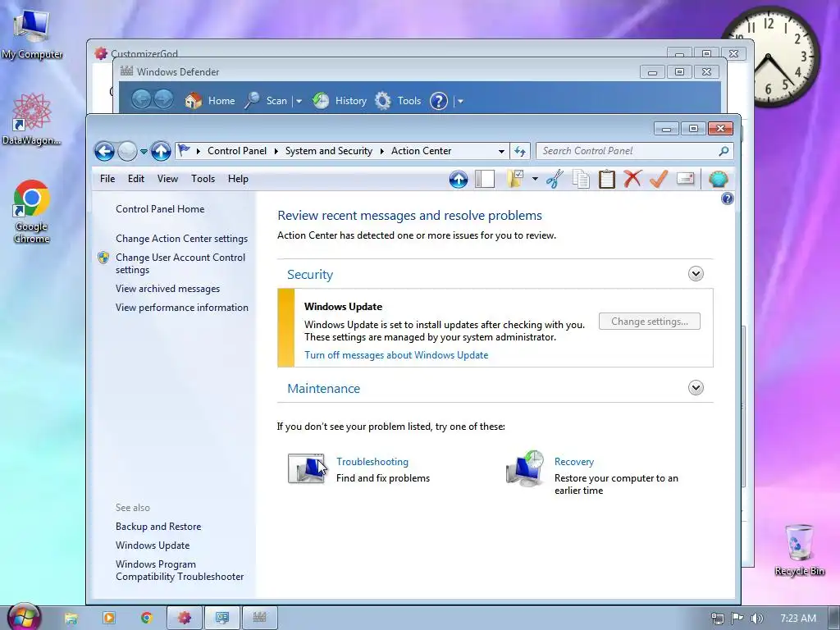
Task: Click breadcrumb arrow after System and Security
Action: pyautogui.click(x=382, y=151)
